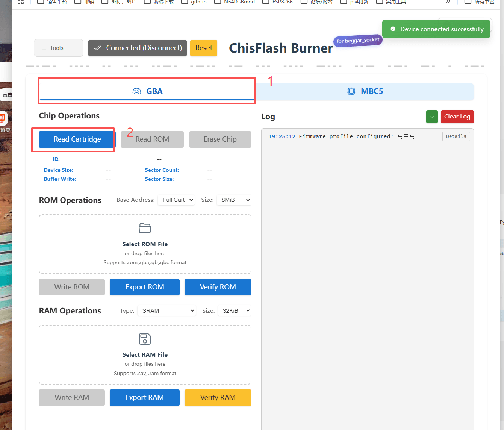Click the 'ROM Operations' heading
This screenshot has height=430, width=504.
tap(70, 200)
